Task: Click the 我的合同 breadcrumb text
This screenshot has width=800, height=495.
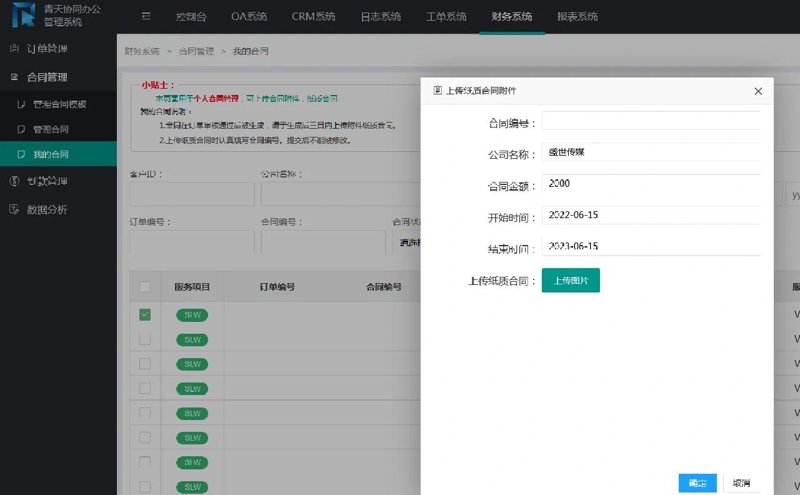Action: point(251,51)
